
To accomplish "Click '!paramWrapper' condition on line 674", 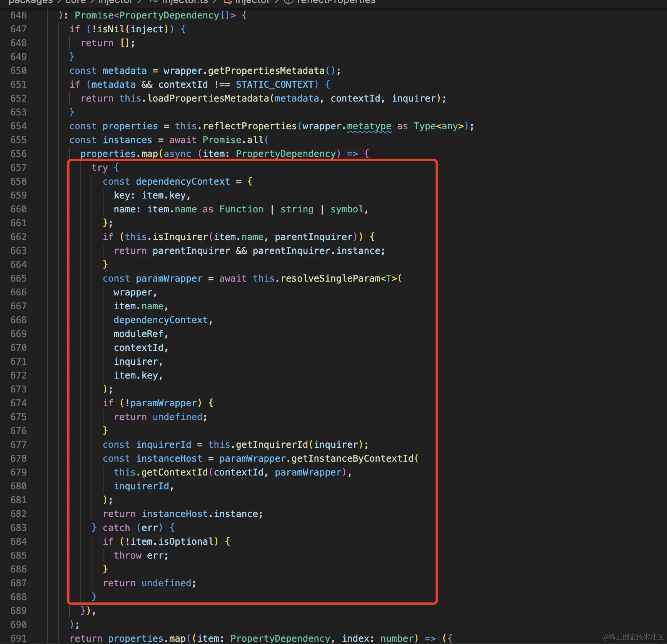I will click(161, 403).
